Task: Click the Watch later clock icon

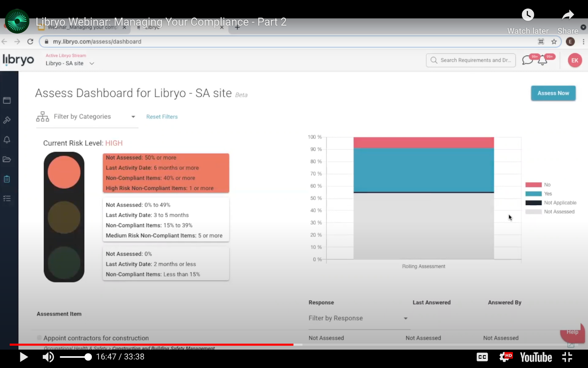Action: (528, 15)
